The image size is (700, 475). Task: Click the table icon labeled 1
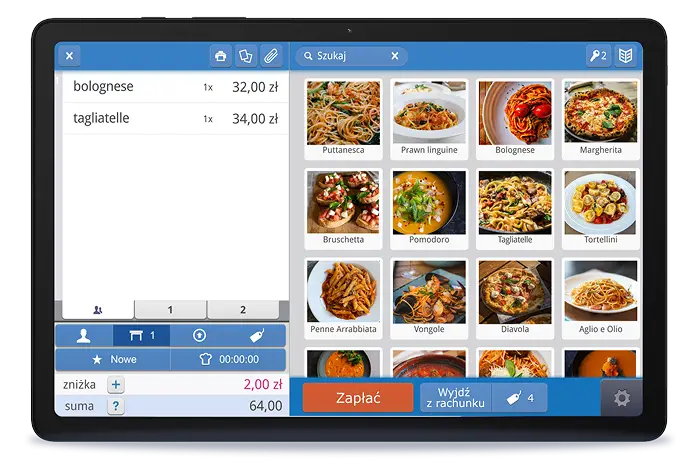tap(141, 336)
